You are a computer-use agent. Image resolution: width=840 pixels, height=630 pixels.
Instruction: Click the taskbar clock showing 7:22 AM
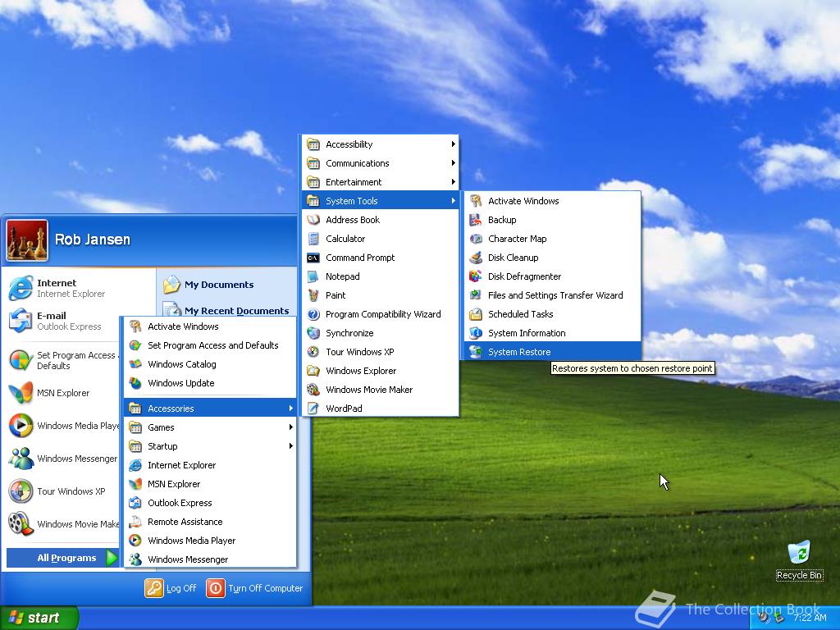coord(810,618)
